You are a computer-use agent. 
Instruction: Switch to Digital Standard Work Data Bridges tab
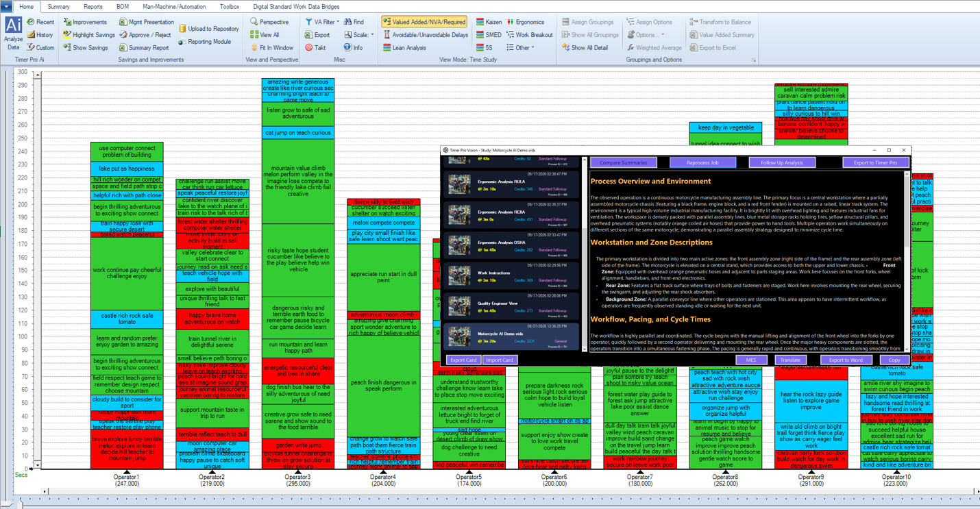tap(296, 7)
